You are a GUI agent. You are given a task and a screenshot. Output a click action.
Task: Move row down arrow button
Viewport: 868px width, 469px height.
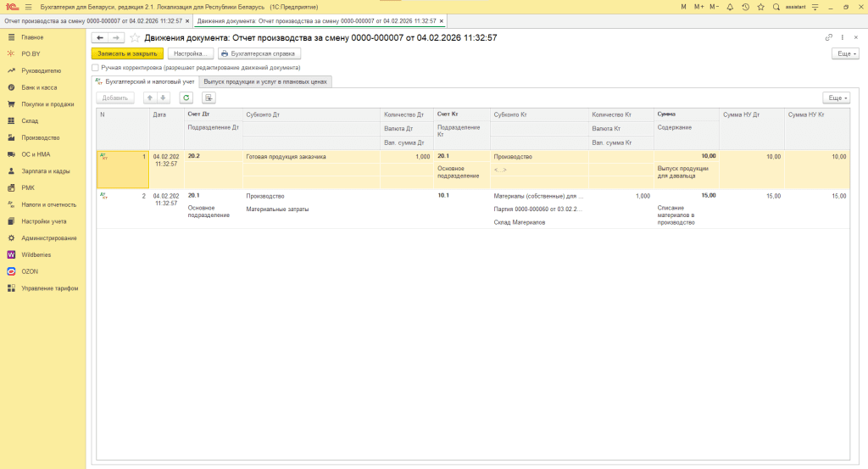pos(163,98)
